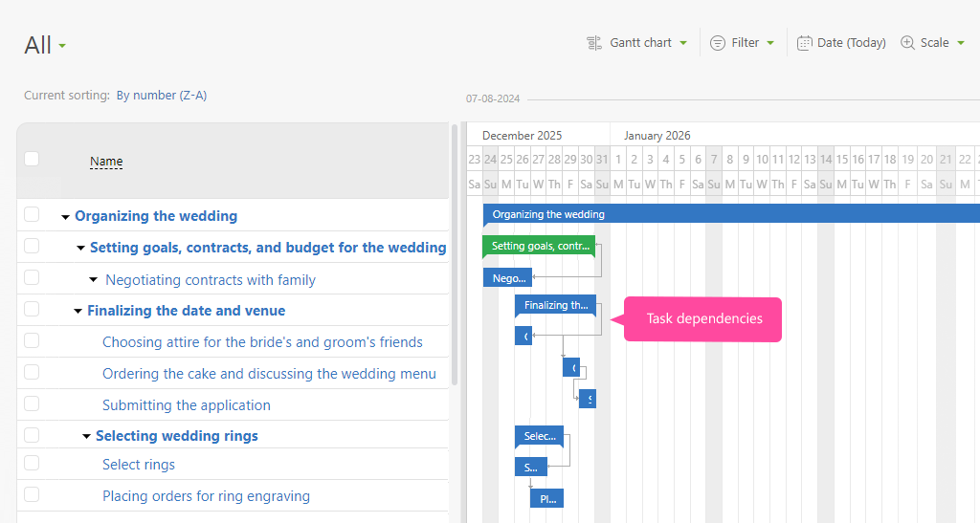
Task: Click the Scale magnifier icon
Action: pos(907,43)
